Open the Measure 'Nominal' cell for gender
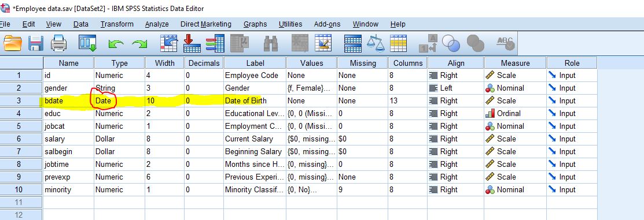Viewport: 644px width, 220px height. [x=515, y=88]
